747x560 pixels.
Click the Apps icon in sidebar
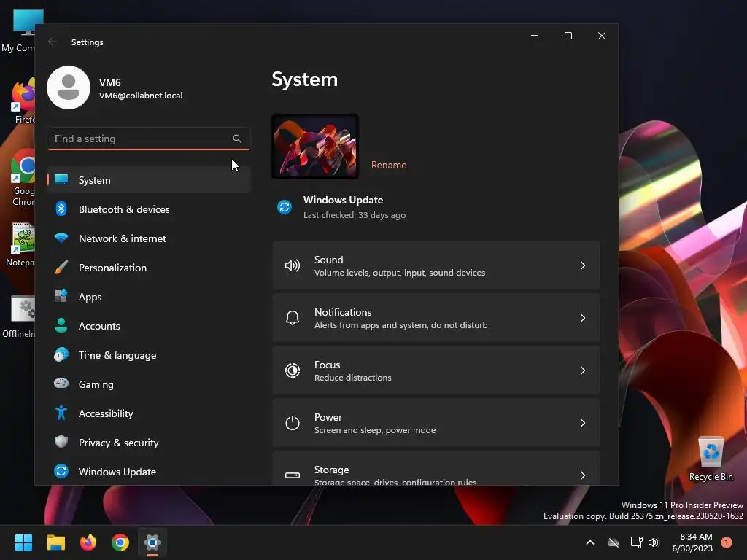click(x=61, y=296)
